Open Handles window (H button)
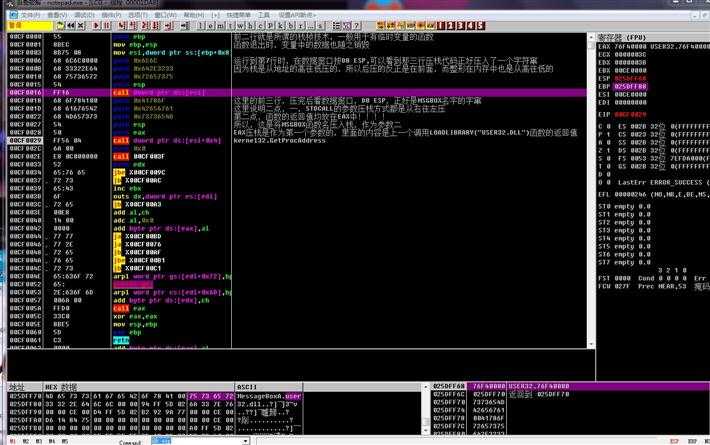710x445 pixels. [250, 26]
